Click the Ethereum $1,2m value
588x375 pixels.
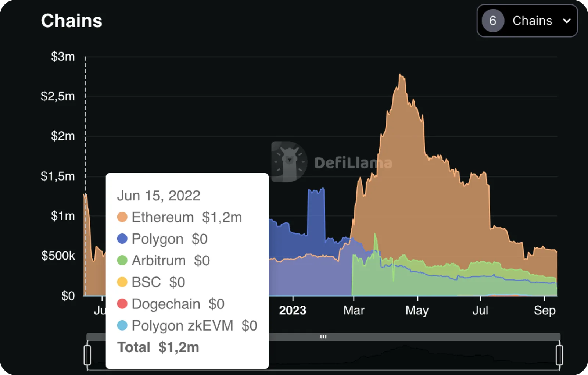coord(222,217)
